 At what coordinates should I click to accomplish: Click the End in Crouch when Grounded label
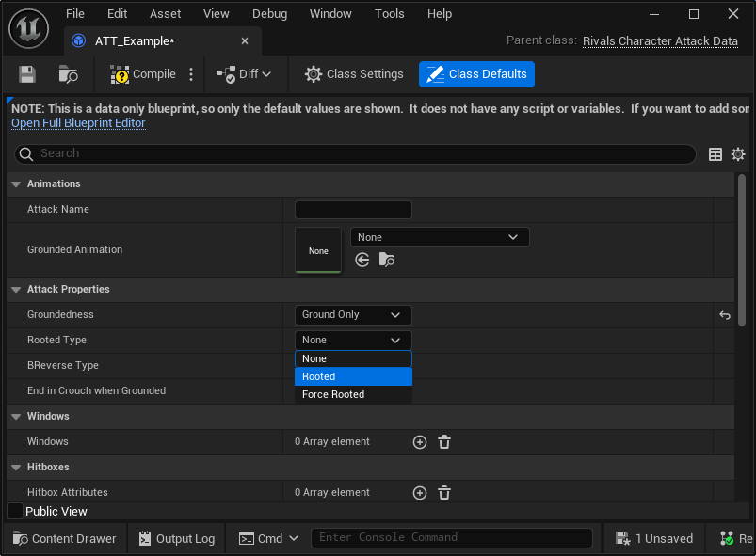pos(96,390)
